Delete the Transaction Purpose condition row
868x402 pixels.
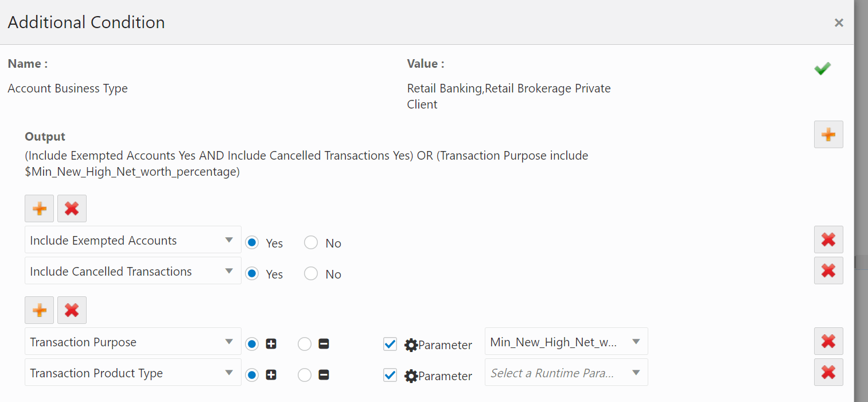tap(828, 341)
